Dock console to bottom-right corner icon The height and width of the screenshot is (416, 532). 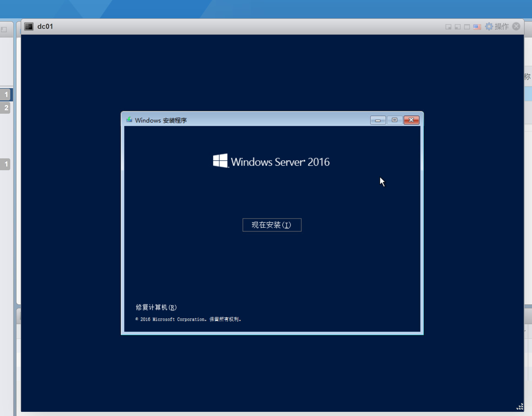448,27
